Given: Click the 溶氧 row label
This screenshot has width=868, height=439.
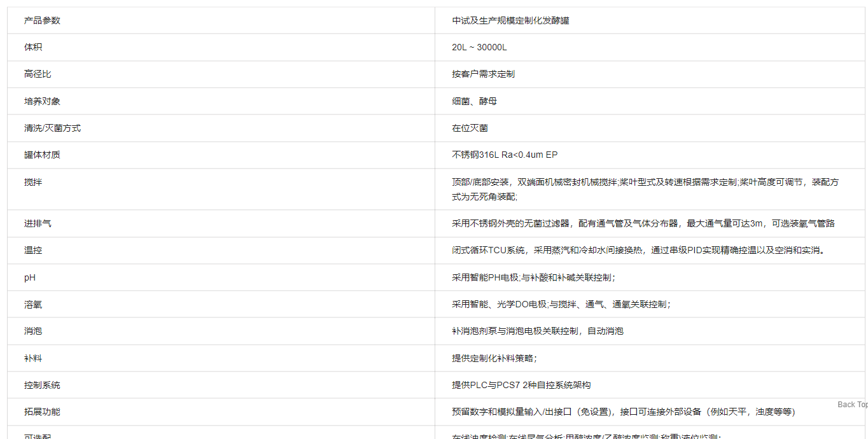Looking at the screenshot, I should pyautogui.click(x=33, y=305).
